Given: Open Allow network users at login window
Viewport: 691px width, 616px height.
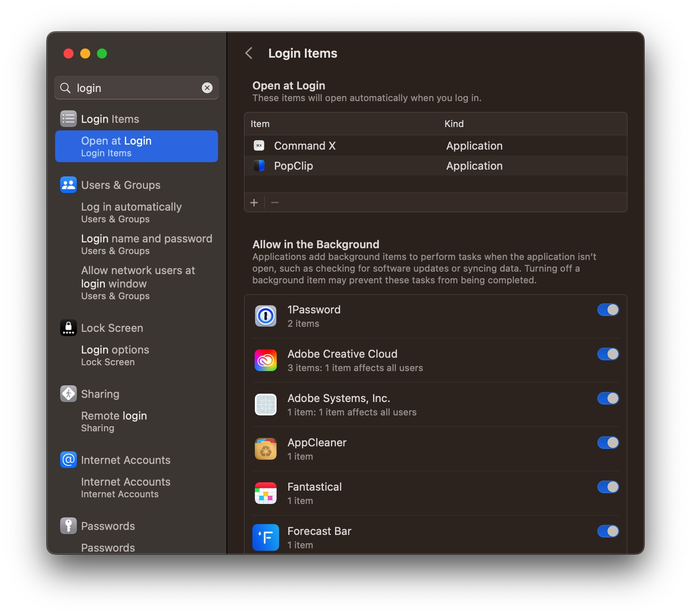Looking at the screenshot, I should (137, 283).
